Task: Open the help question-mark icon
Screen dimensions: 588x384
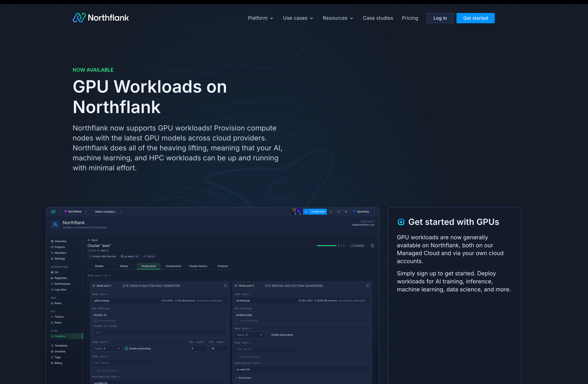Action: click(346, 212)
